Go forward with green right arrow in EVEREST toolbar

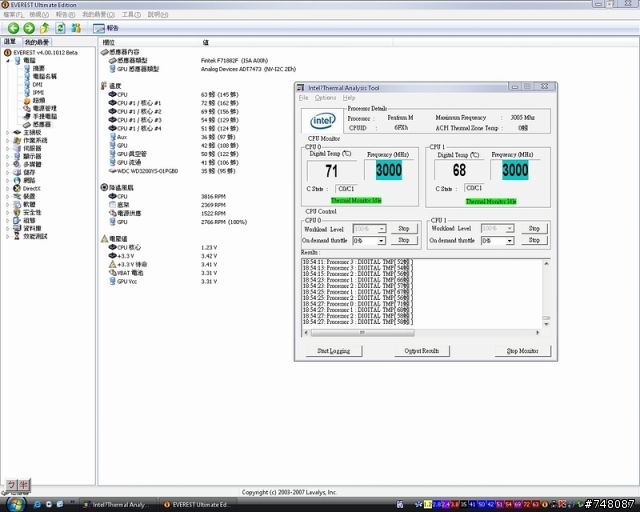[x=29, y=28]
